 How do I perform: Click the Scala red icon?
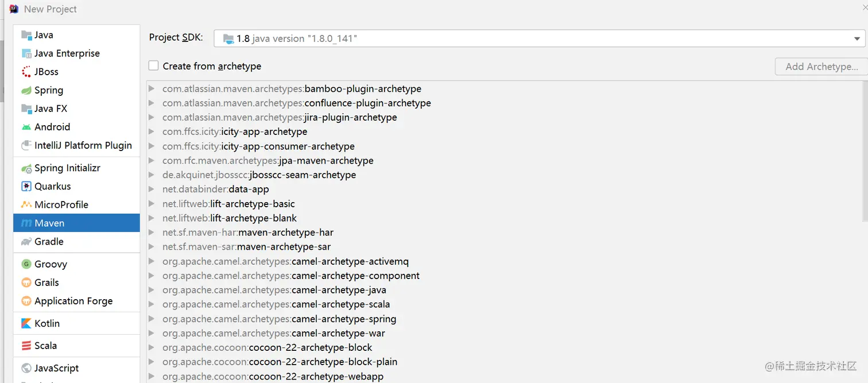[26, 346]
